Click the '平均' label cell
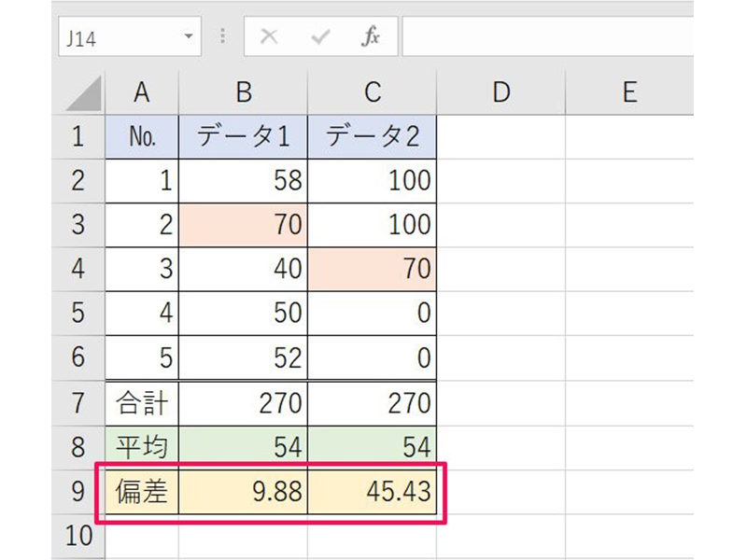This screenshot has height=560, width=747. (142, 448)
